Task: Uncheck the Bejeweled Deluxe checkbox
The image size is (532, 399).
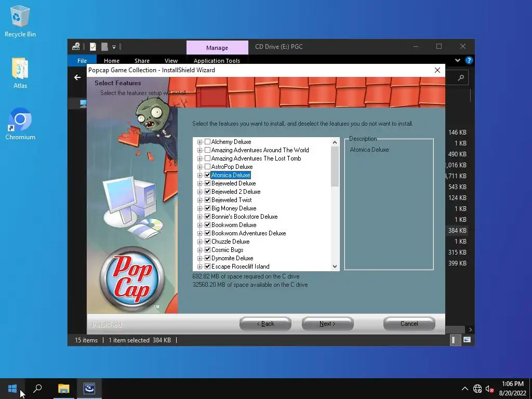Action: click(208, 183)
